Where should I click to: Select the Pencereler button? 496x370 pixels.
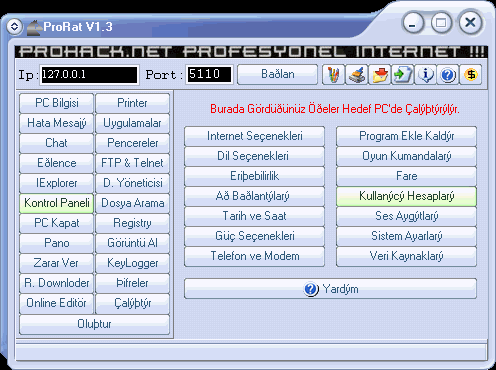pyautogui.click(x=132, y=143)
